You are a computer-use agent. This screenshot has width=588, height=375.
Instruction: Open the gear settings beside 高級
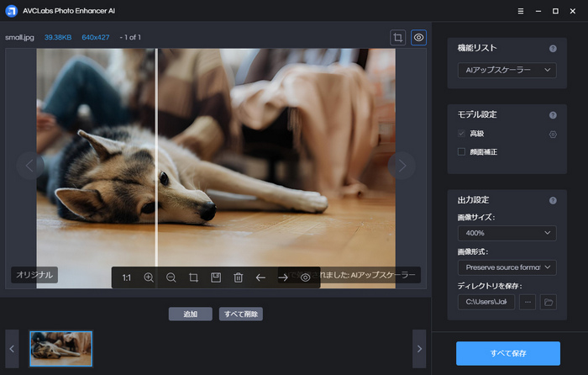pyautogui.click(x=553, y=134)
